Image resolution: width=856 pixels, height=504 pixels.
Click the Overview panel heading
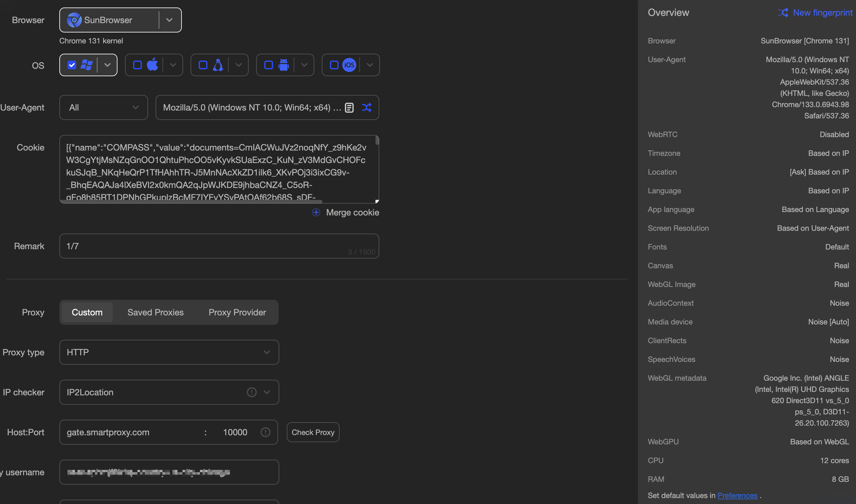668,12
